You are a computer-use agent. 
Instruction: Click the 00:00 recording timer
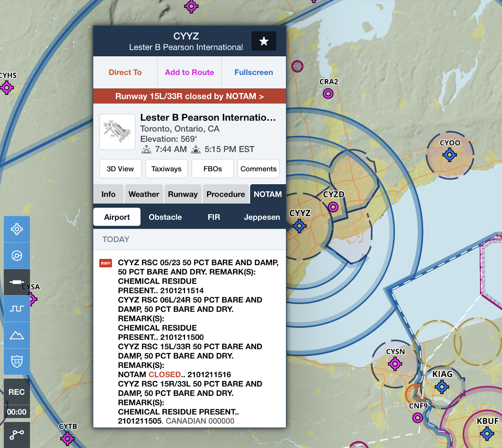point(17,412)
